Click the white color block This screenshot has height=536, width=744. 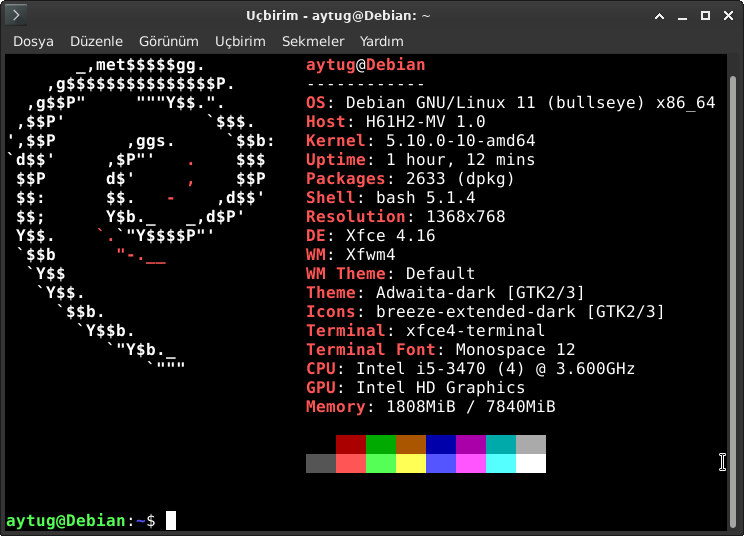pyautogui.click(x=531, y=463)
